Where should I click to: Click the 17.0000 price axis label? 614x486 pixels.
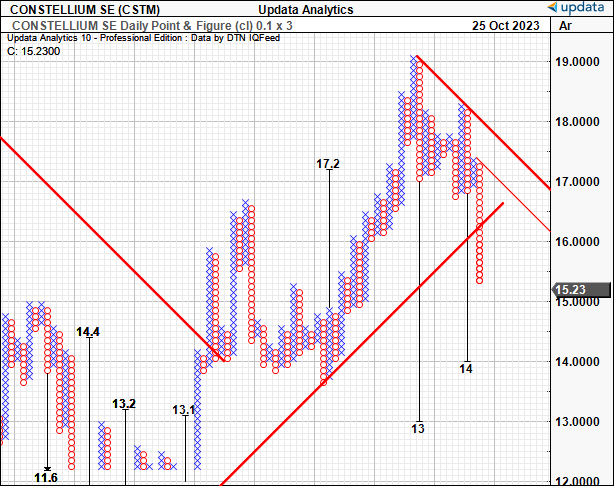(x=577, y=182)
